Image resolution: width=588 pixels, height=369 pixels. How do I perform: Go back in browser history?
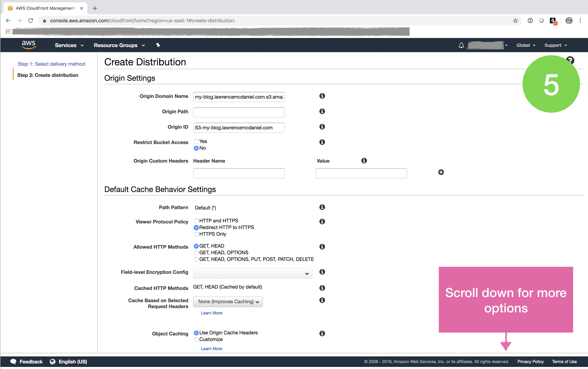(8, 21)
